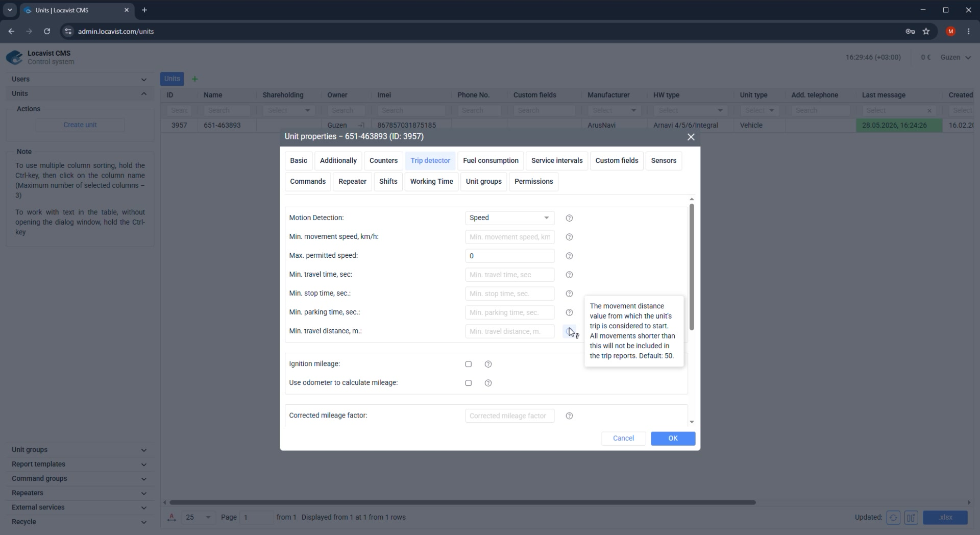This screenshot has width=980, height=535.
Task: Click help icon next to Motion Detection
Action: (569, 218)
